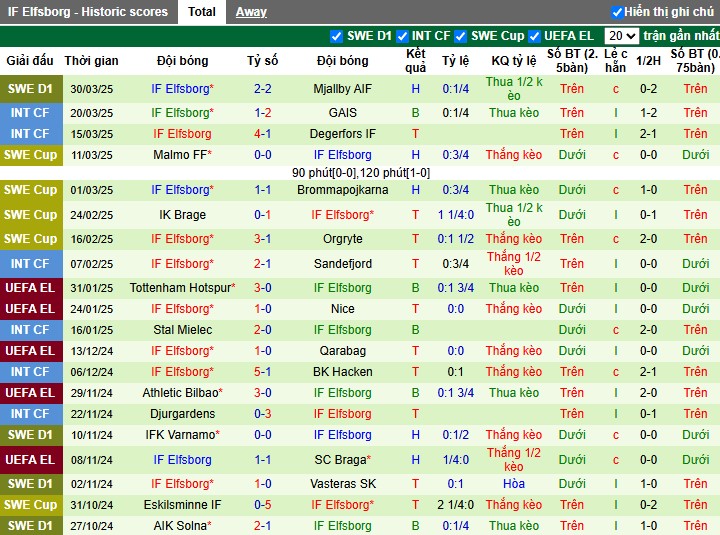
Task: Click the date 13/12/24
Action: pos(91,351)
